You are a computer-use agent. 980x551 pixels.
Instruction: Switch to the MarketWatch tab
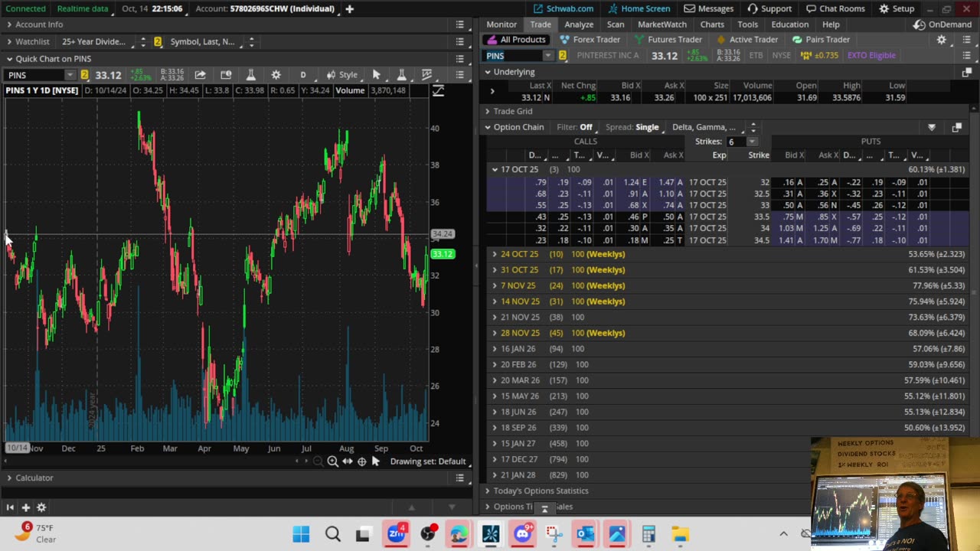coord(662,24)
